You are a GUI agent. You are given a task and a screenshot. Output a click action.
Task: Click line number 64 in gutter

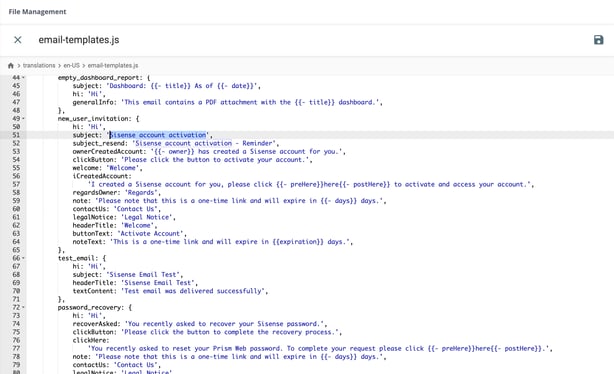tap(16, 242)
